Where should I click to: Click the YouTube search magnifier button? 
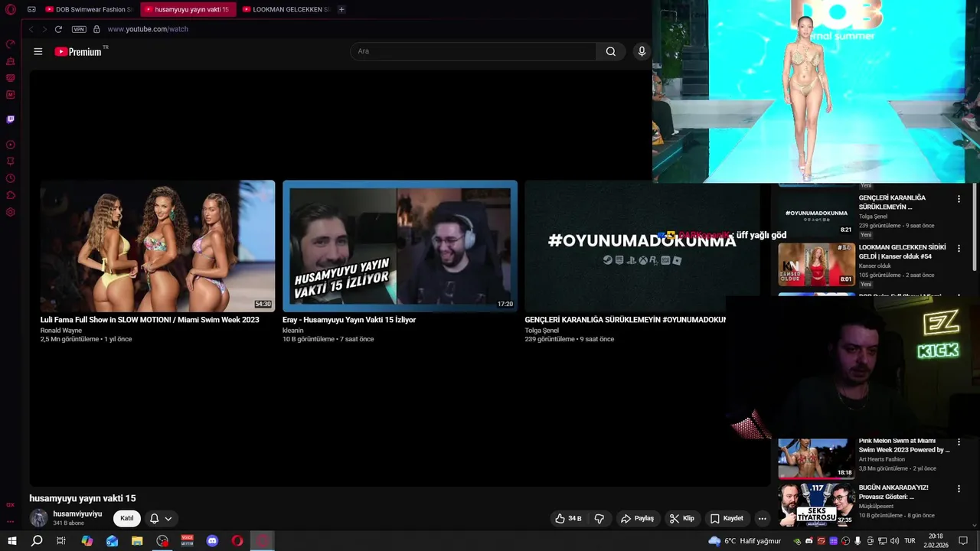610,51
